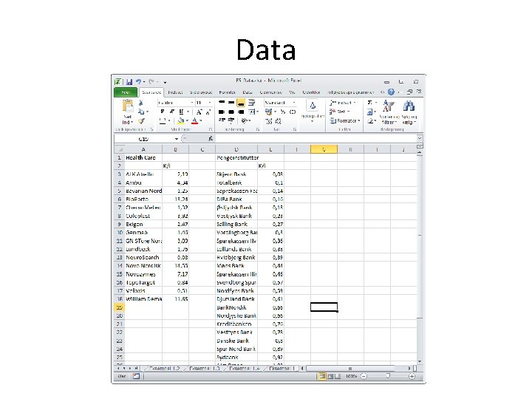This screenshot has width=532, height=399.
Task: Click the zoom in plus button
Action: [x=412, y=376]
